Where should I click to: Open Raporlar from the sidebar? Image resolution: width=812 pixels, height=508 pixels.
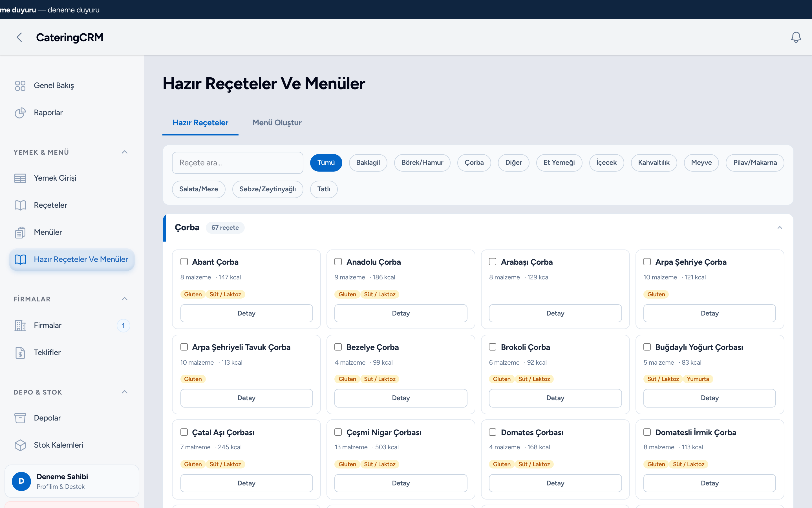pos(72,113)
